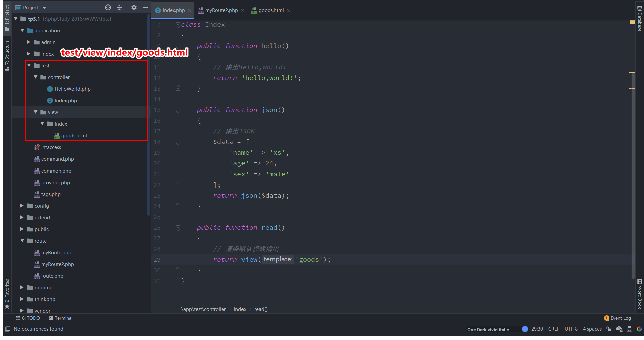The image size is (644, 340).
Task: Open the Terminal tool window
Action: [61, 318]
